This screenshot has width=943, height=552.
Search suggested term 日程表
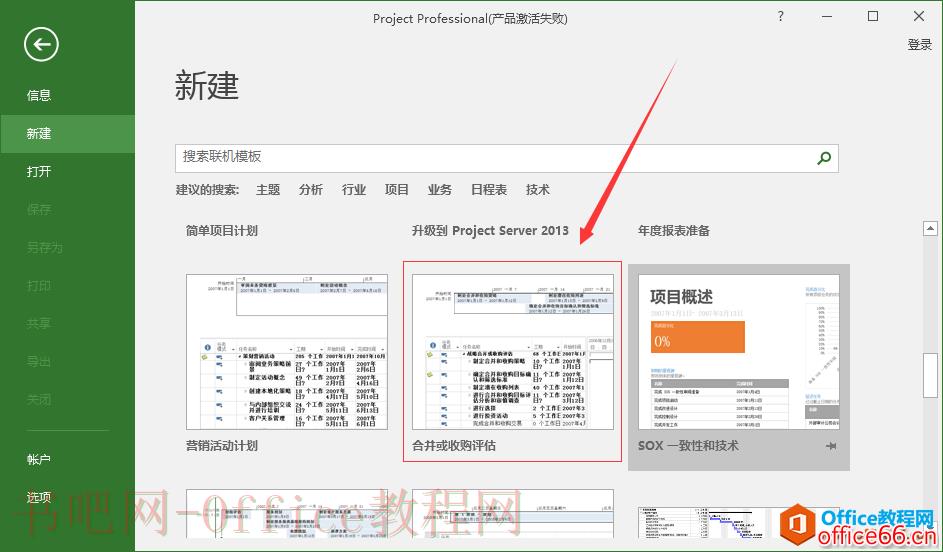(488, 190)
